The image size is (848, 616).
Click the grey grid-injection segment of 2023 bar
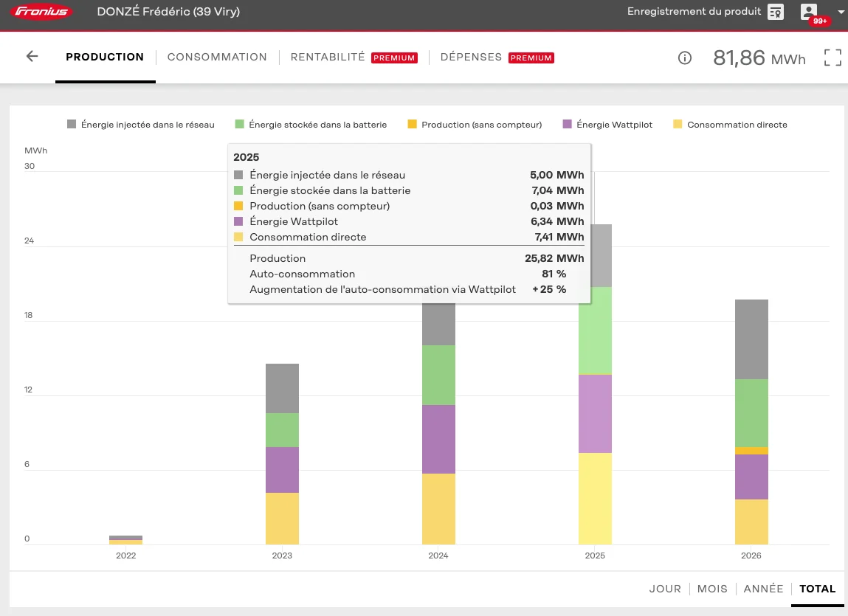(x=283, y=388)
